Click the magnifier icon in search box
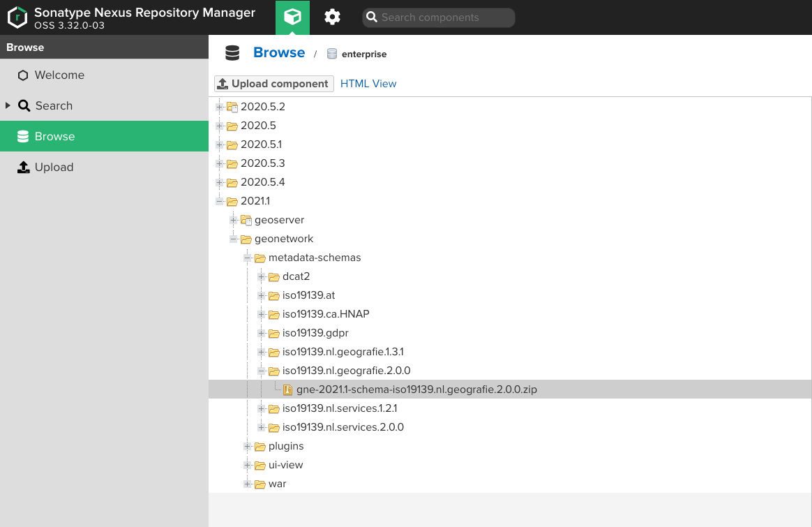The width and height of the screenshot is (812, 527). pyautogui.click(x=371, y=17)
